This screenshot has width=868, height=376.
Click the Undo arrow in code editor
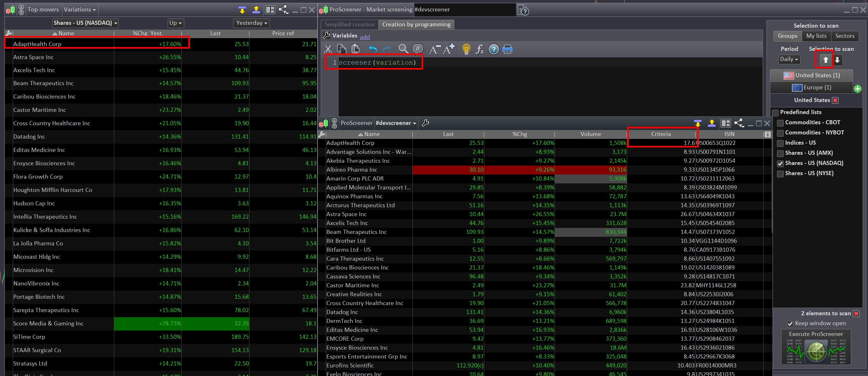(373, 50)
